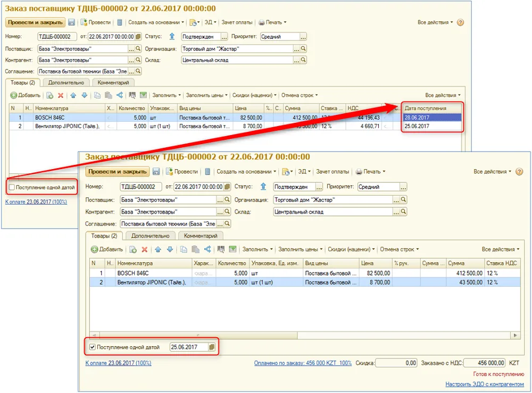
Task: Move row down with blue arrow in the back window
Action: [x=85, y=95]
